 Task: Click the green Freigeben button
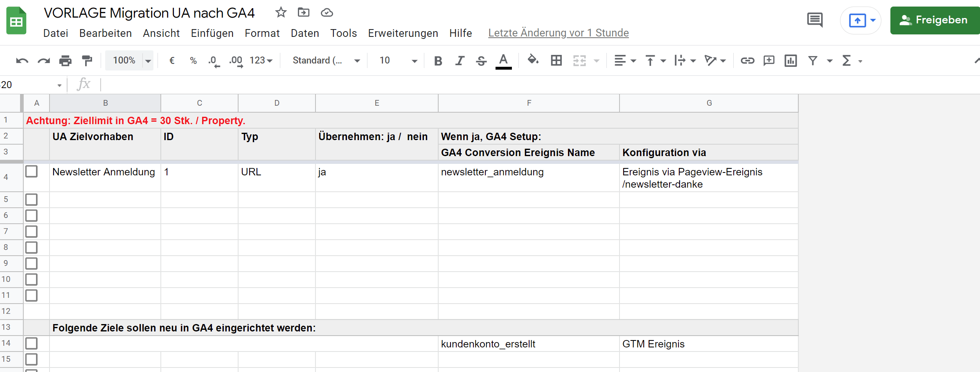point(934,20)
